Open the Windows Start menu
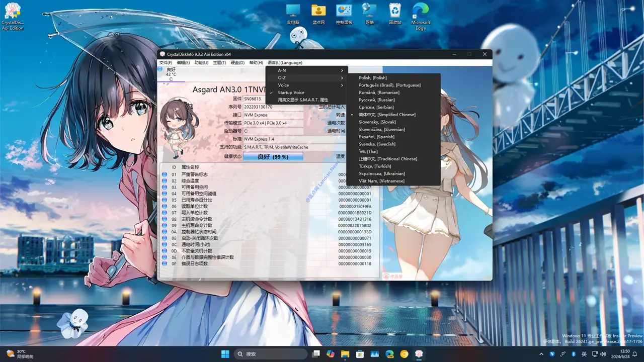Image resolution: width=644 pixels, height=362 pixels. 225,354
